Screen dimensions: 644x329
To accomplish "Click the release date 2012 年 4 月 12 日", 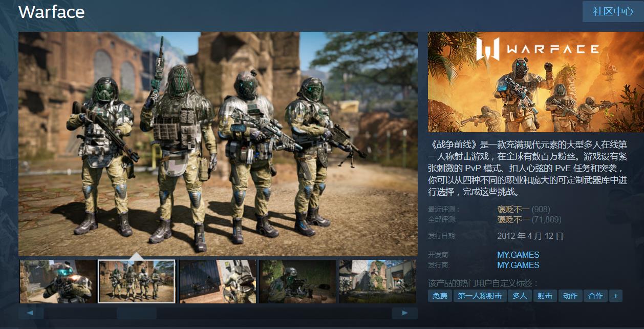I will [530, 236].
